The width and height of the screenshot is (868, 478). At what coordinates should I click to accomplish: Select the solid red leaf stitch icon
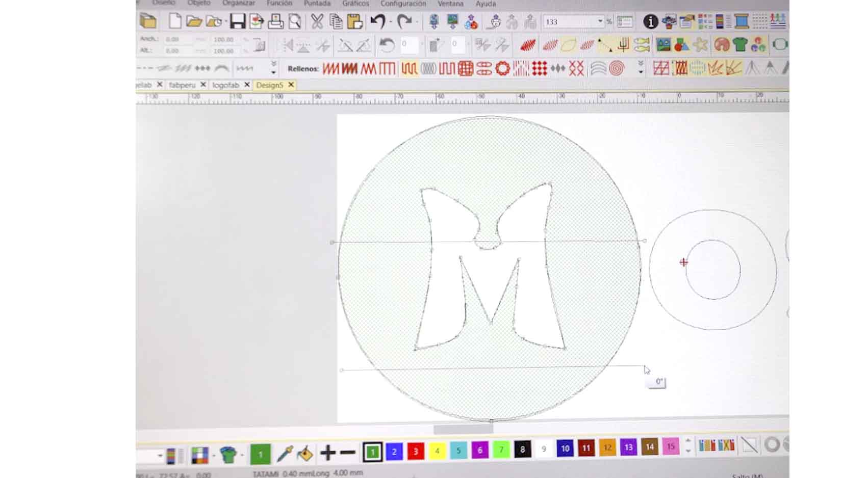pyautogui.click(x=528, y=45)
